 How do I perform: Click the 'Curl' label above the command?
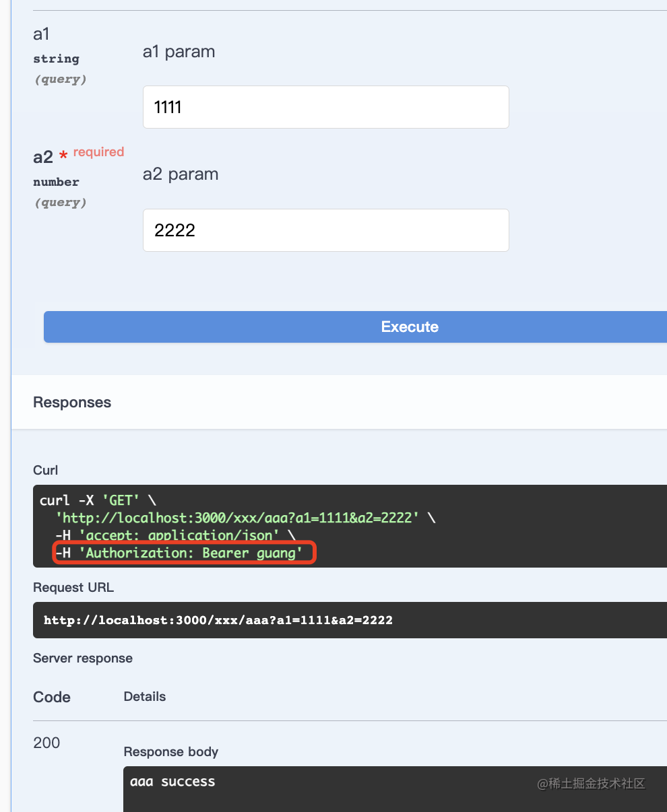coord(45,470)
